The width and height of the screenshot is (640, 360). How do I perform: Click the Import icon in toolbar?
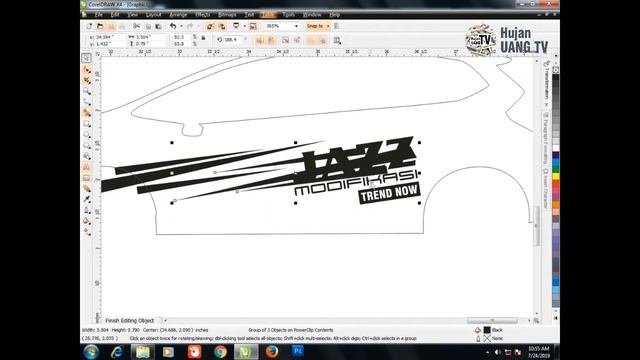pos(210,26)
